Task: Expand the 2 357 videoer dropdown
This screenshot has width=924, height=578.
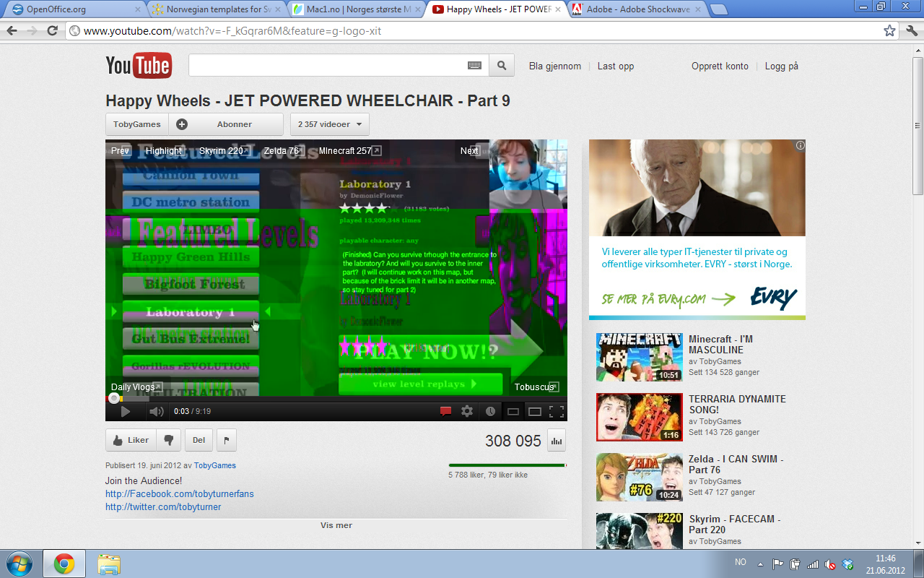Action: coord(330,124)
